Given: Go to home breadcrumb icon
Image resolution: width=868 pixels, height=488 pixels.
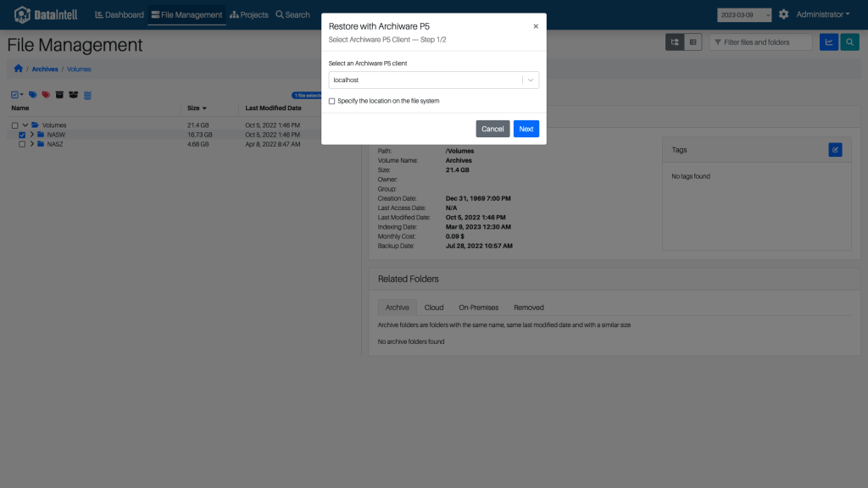Looking at the screenshot, I should click(19, 69).
